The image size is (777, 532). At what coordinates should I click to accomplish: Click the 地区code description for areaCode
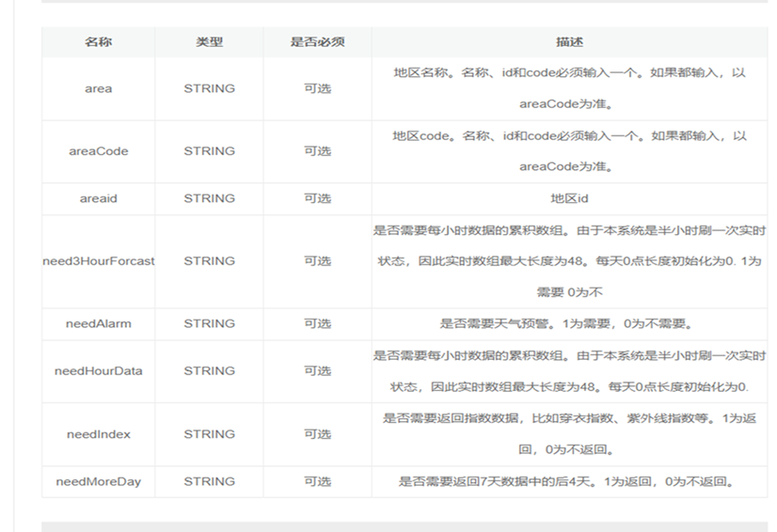569,151
